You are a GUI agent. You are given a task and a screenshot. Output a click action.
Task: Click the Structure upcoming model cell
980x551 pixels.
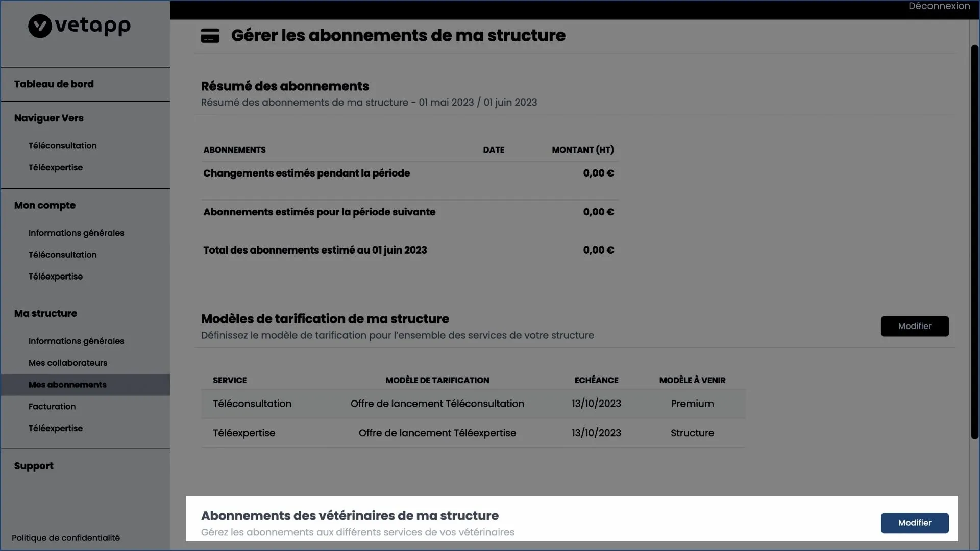click(692, 433)
